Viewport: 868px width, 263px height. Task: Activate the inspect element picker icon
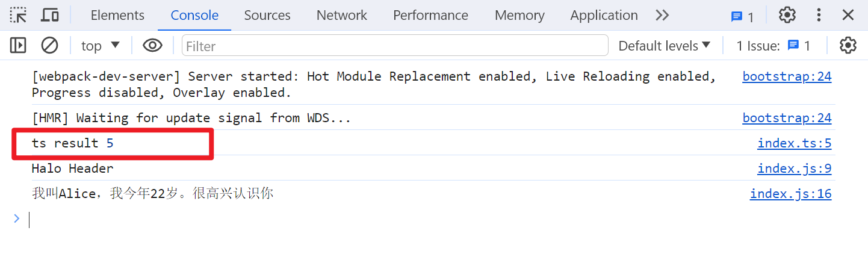click(x=19, y=15)
